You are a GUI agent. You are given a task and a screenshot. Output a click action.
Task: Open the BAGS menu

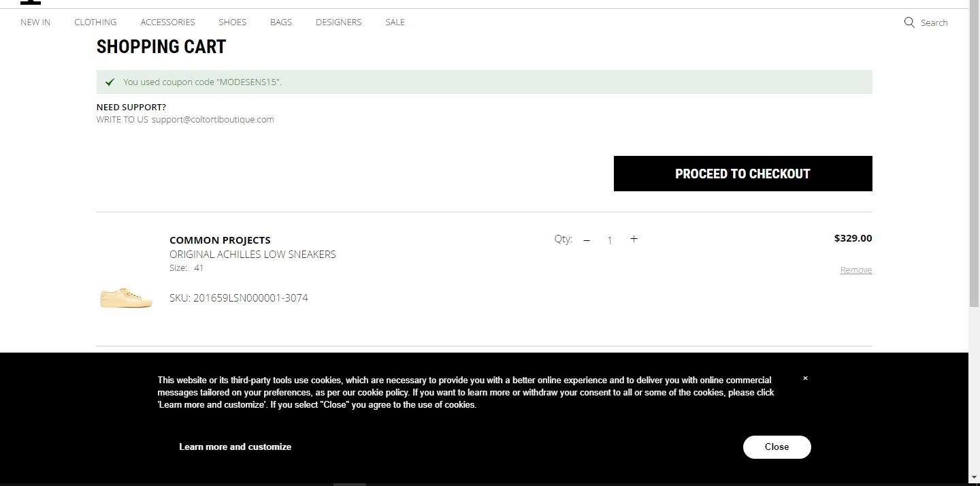281,22
